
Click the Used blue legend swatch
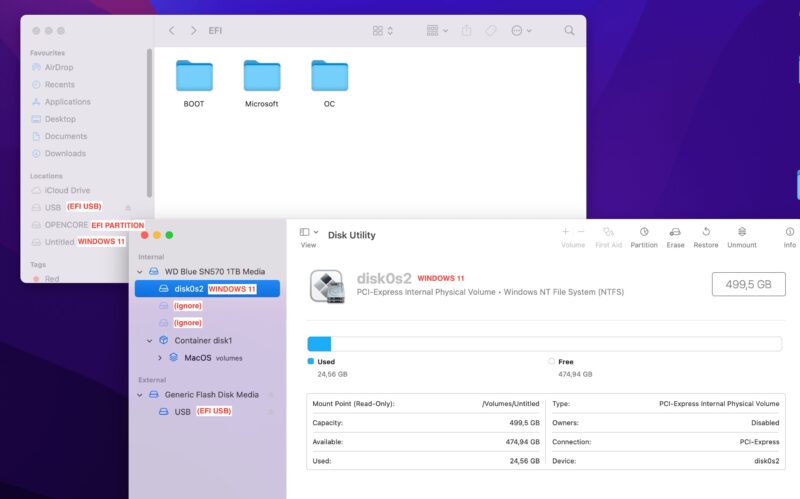[311, 361]
